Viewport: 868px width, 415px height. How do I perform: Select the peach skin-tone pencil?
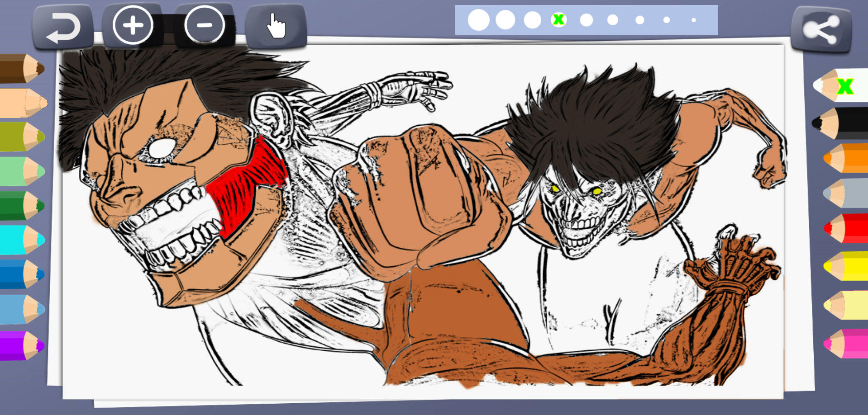(23, 103)
